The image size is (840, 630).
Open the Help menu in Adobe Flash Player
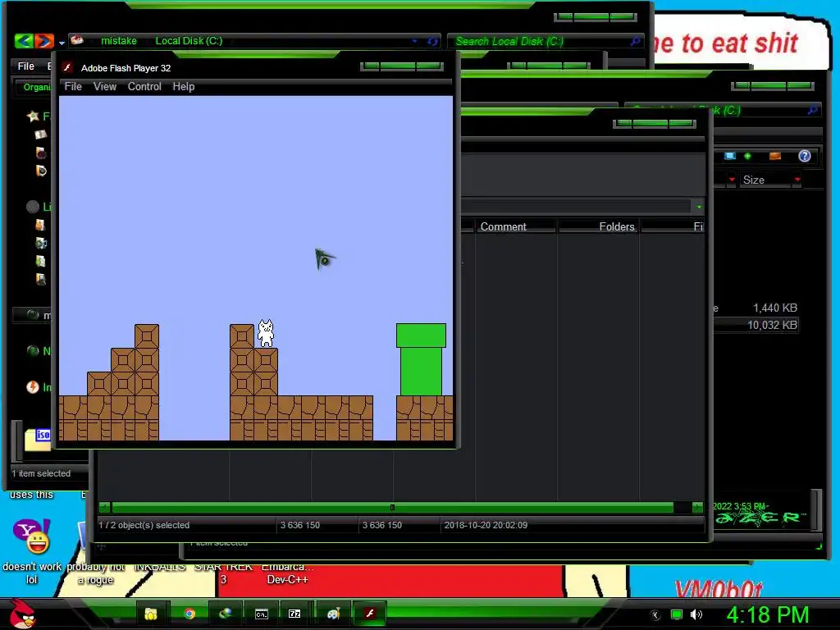pyautogui.click(x=183, y=87)
